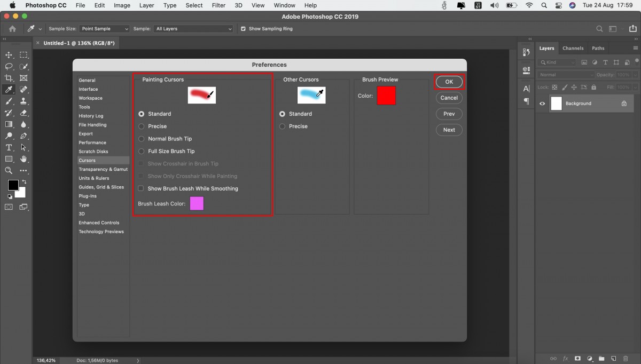Select the Zoom tool
This screenshot has width=641, height=364.
click(x=9, y=171)
